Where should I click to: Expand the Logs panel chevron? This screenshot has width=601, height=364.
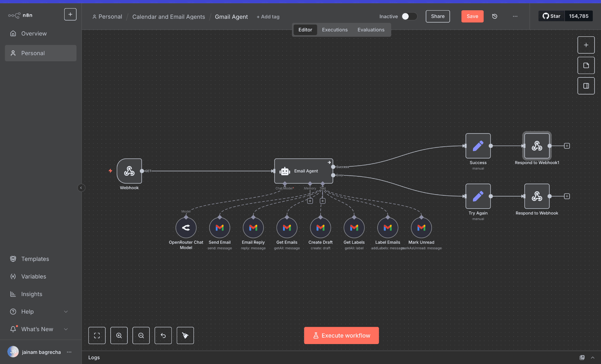point(592,358)
